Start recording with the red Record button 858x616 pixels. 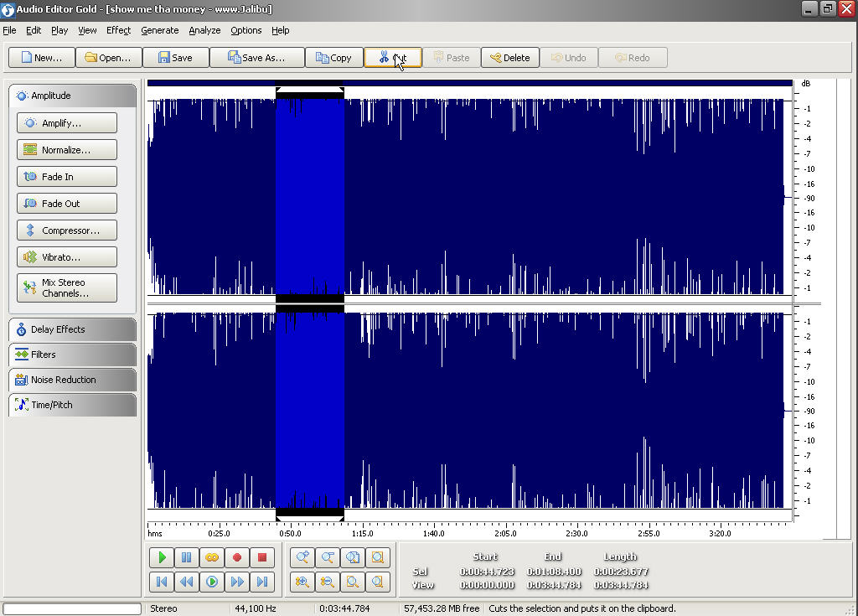(x=237, y=557)
